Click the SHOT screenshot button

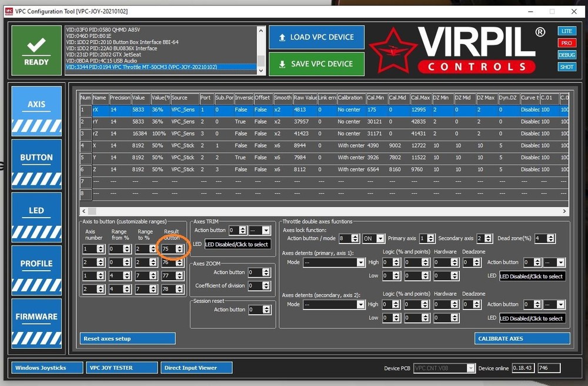(567, 66)
